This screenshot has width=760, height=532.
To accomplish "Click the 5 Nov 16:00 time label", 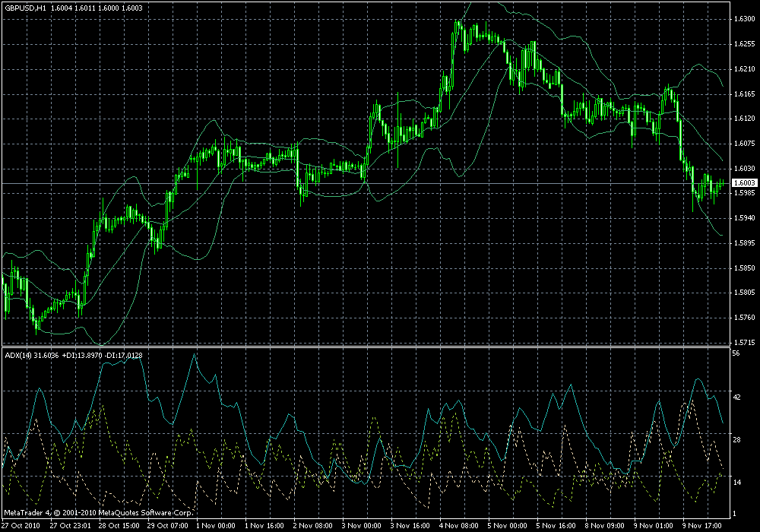I will click(556, 526).
